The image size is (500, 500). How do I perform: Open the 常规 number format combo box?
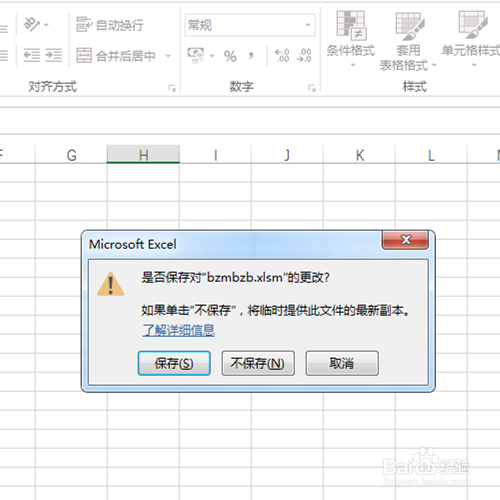[250, 25]
